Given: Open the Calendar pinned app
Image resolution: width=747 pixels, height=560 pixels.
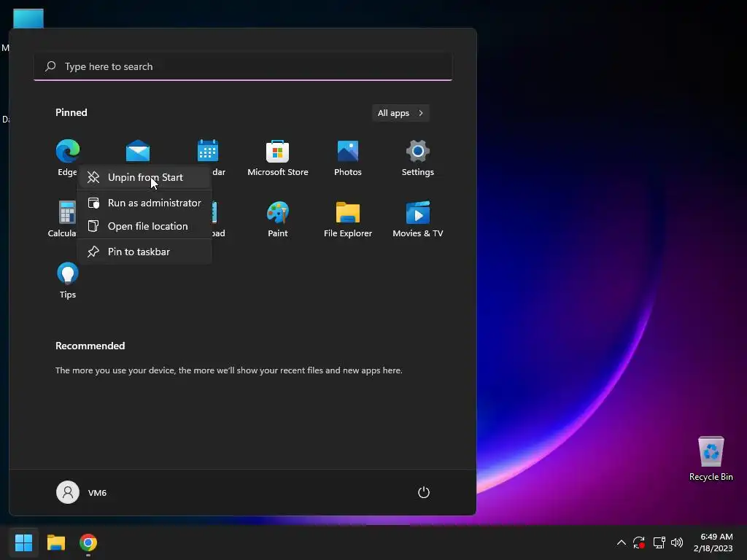Looking at the screenshot, I should [208, 152].
